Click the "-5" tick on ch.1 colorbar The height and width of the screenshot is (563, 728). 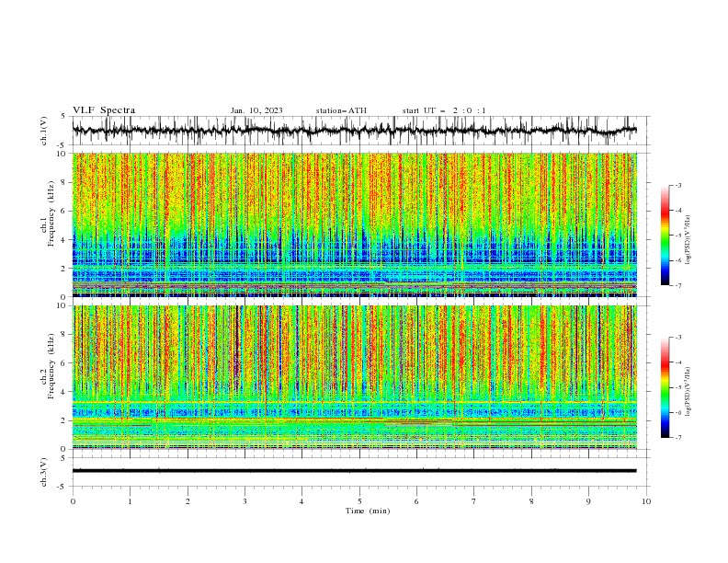pos(677,236)
